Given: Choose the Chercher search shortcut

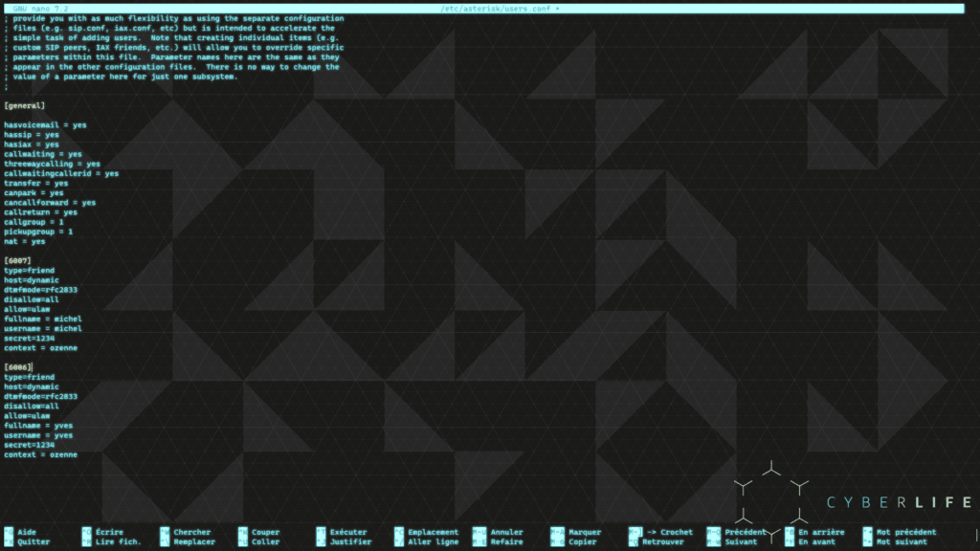Looking at the screenshot, I should [x=191, y=532].
